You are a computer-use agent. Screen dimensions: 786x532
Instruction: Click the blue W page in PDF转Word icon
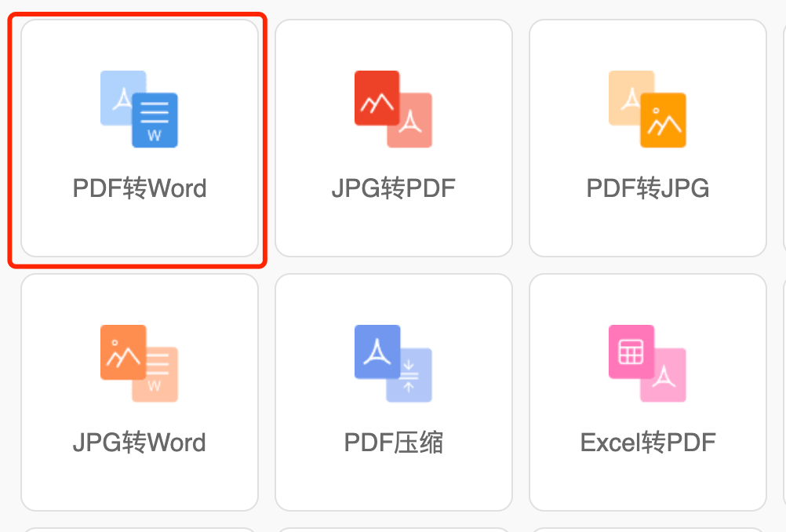click(155, 122)
